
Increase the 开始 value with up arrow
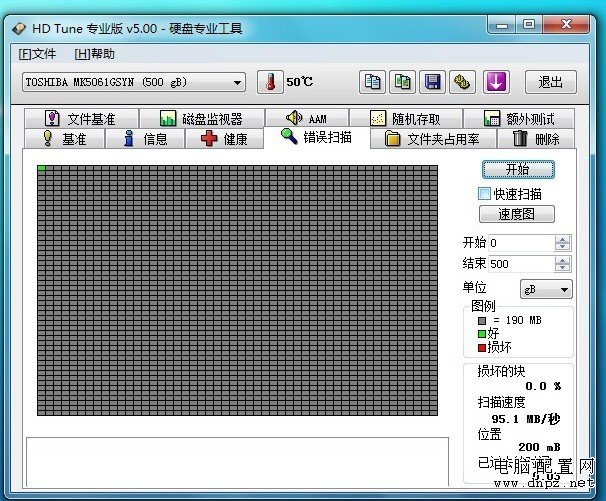pyautogui.click(x=562, y=240)
